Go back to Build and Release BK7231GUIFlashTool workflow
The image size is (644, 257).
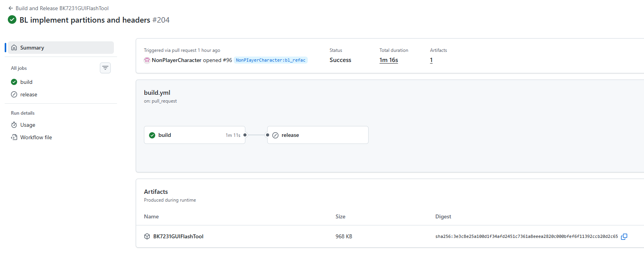click(58, 8)
